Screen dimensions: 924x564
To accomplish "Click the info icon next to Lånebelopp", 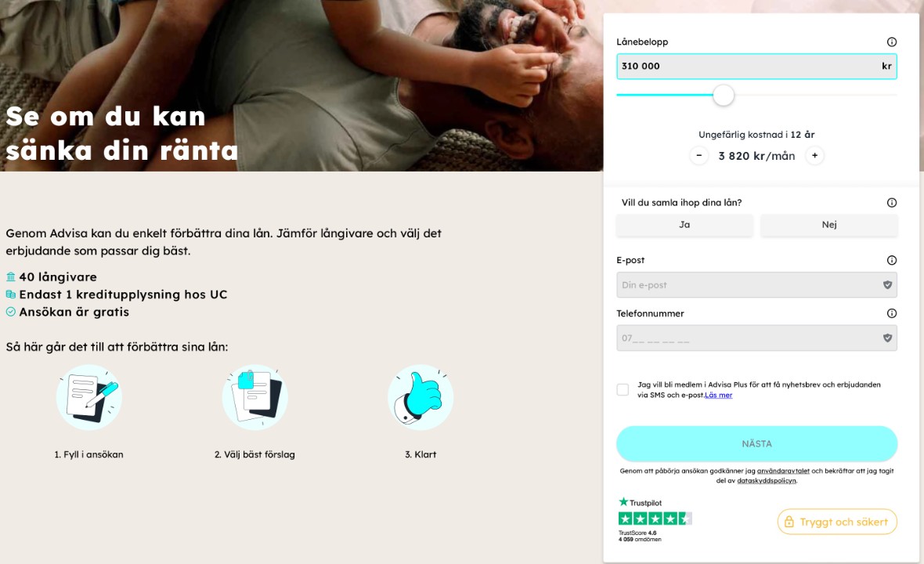I will pyautogui.click(x=892, y=42).
